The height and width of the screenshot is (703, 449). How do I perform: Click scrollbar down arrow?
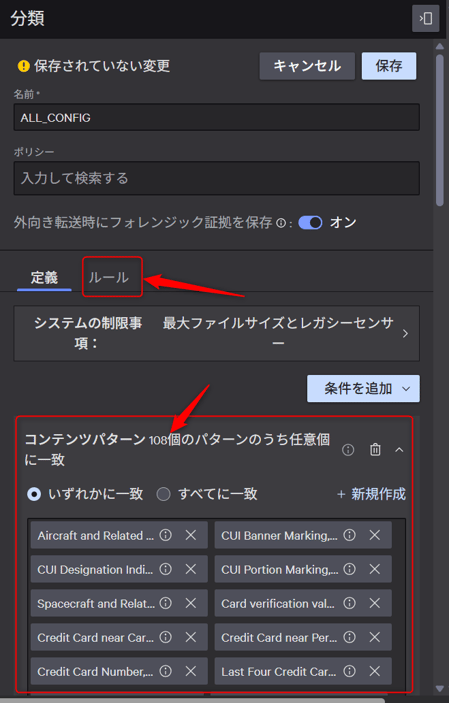(x=440, y=688)
